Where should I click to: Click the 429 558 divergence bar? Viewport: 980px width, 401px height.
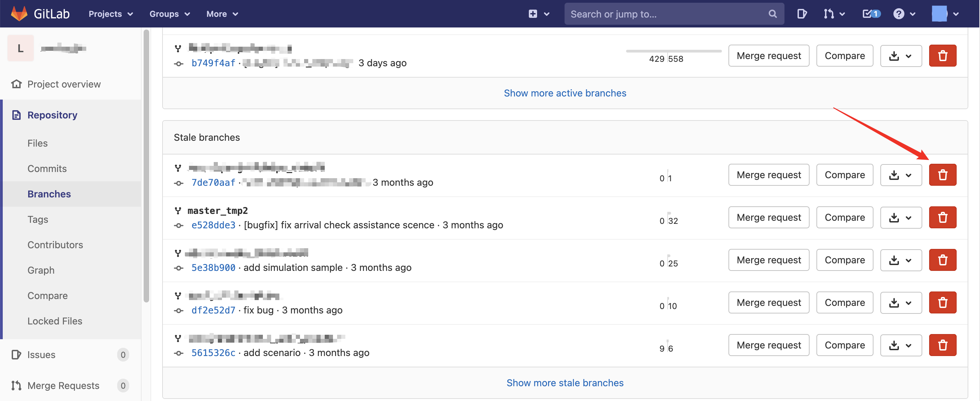tap(673, 56)
